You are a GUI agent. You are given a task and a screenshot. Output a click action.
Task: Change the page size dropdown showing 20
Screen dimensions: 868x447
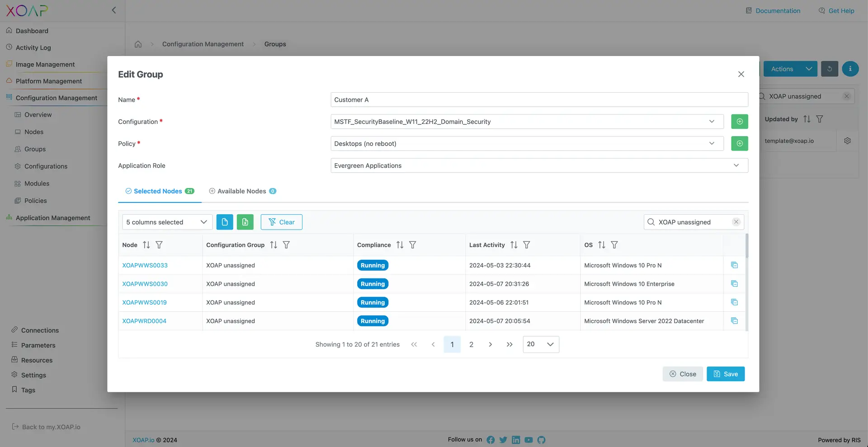click(x=541, y=344)
